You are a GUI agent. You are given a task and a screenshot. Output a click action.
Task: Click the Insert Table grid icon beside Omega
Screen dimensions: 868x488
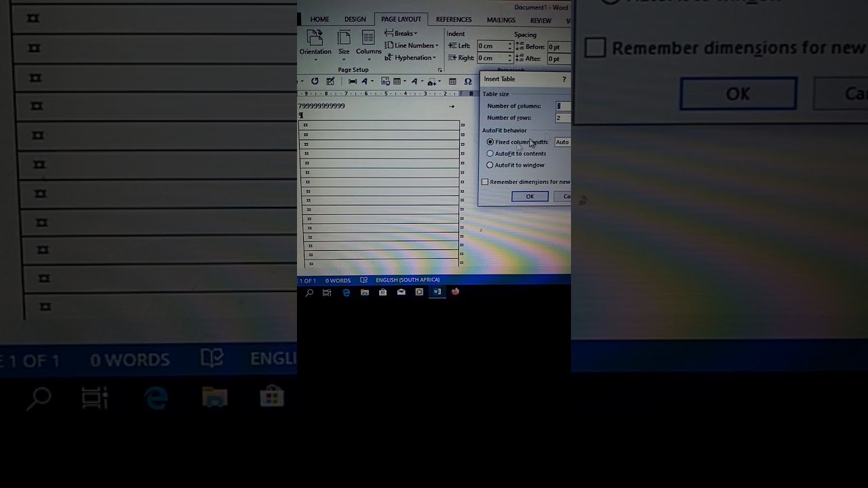[x=452, y=82]
